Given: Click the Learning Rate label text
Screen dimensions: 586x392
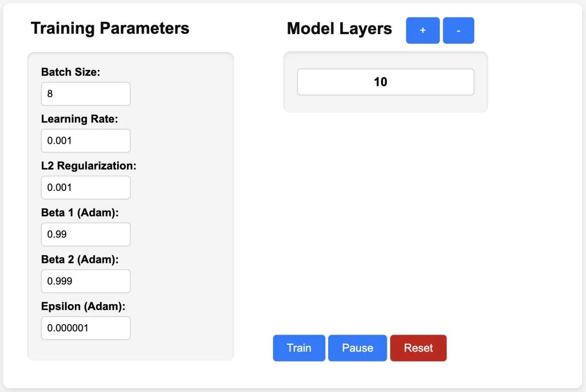Looking at the screenshot, I should (79, 119).
